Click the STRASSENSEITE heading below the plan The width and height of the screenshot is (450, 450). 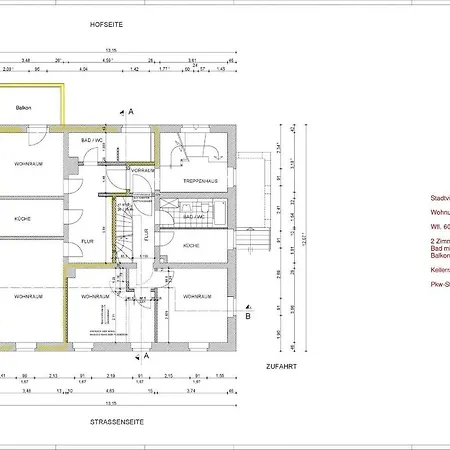click(x=117, y=422)
